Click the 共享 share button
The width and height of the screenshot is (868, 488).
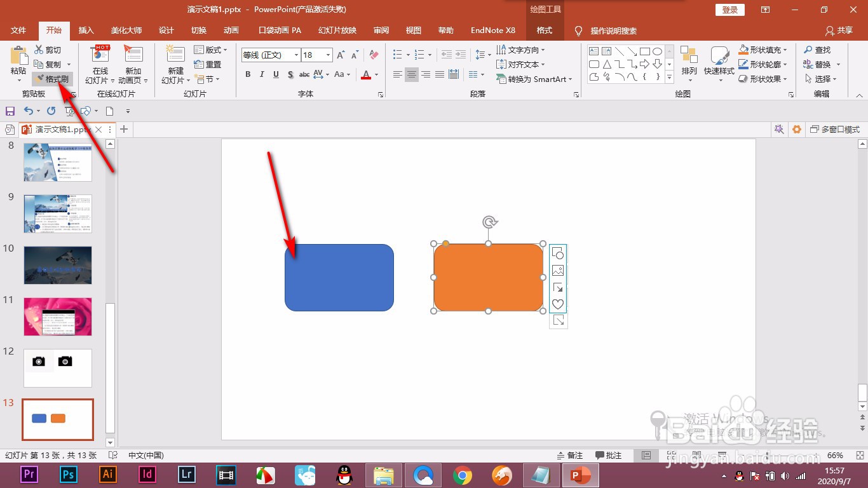pyautogui.click(x=839, y=30)
